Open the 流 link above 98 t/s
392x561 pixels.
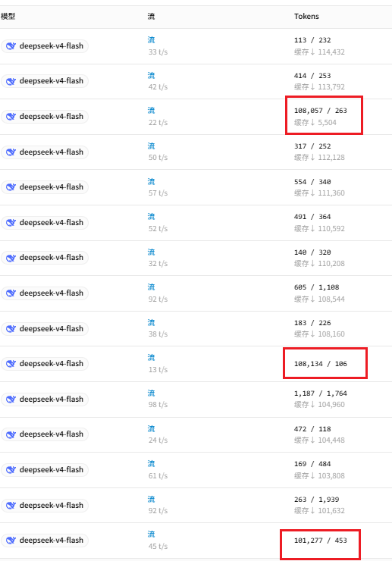(152, 393)
